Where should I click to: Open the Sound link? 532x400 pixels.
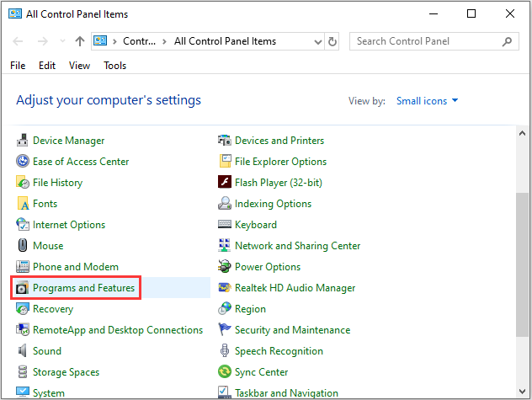point(47,351)
